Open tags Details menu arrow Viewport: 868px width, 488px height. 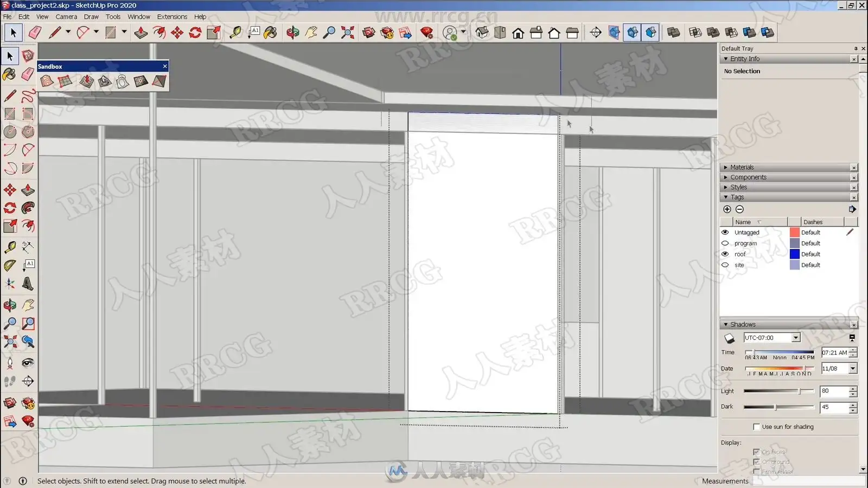[x=852, y=209]
